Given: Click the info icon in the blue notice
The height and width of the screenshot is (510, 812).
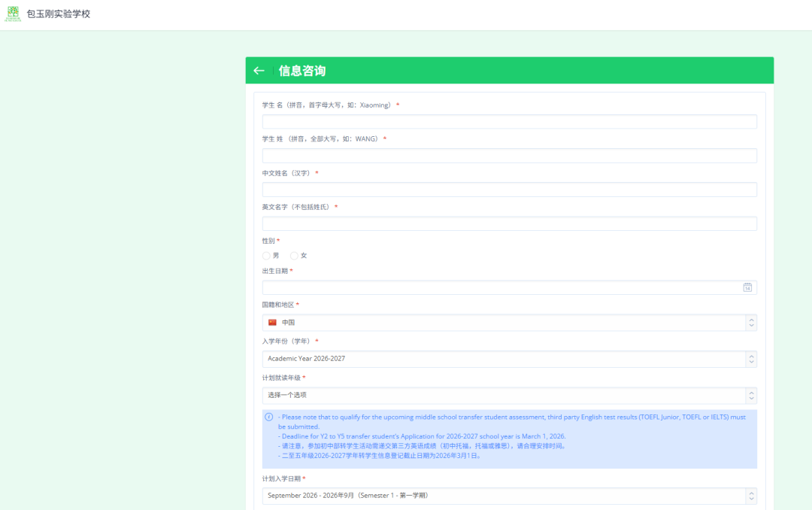Looking at the screenshot, I should 269,417.
